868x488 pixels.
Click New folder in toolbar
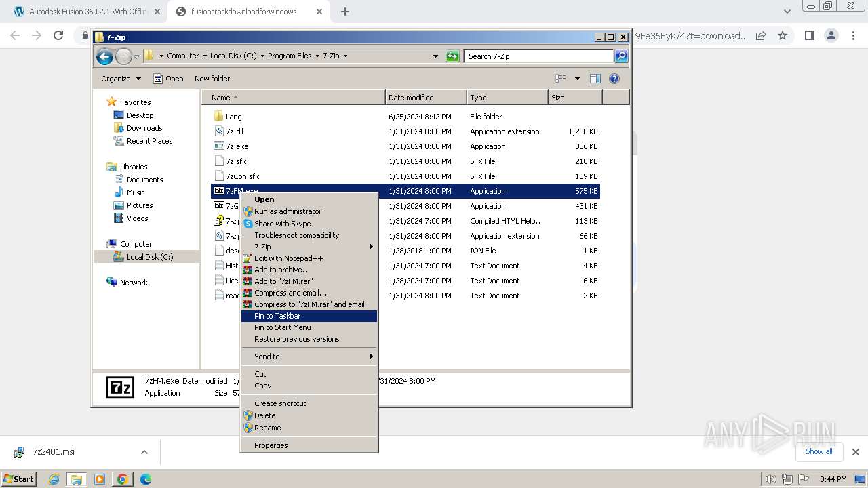(212, 79)
